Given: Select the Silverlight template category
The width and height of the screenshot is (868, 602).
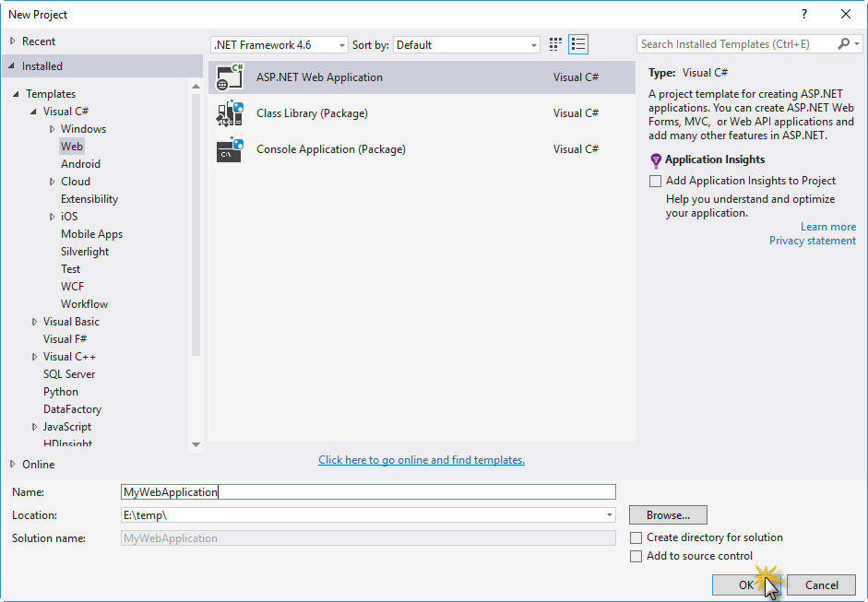Looking at the screenshot, I should pos(85,252).
